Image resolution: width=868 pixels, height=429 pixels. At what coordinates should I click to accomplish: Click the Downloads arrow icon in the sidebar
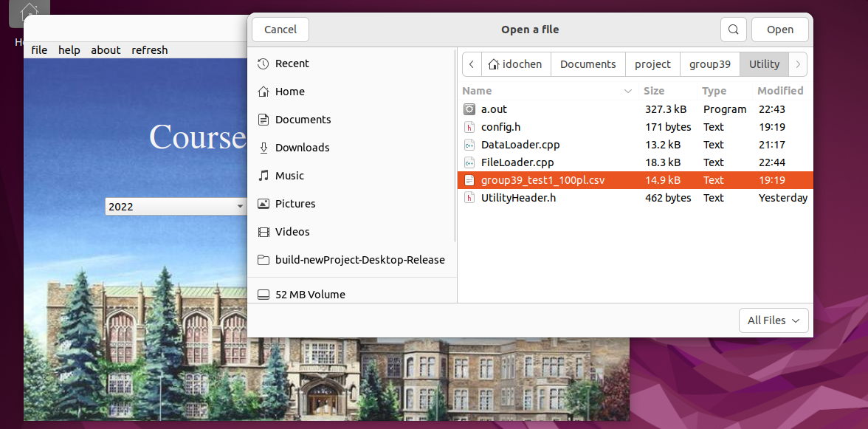[x=264, y=148]
